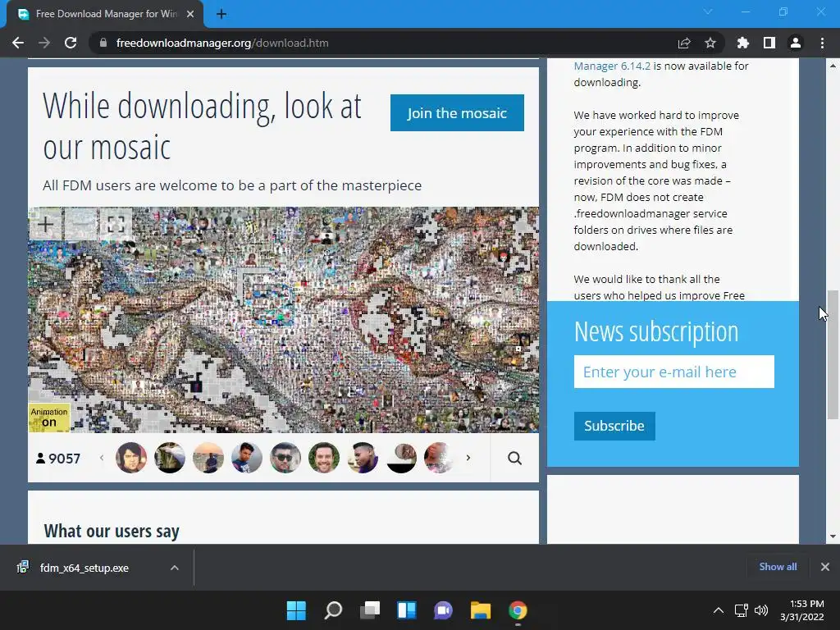Screen dimensions: 840x630
Task: Click the page vertical scrollbar thumb
Action: pyautogui.click(x=833, y=354)
